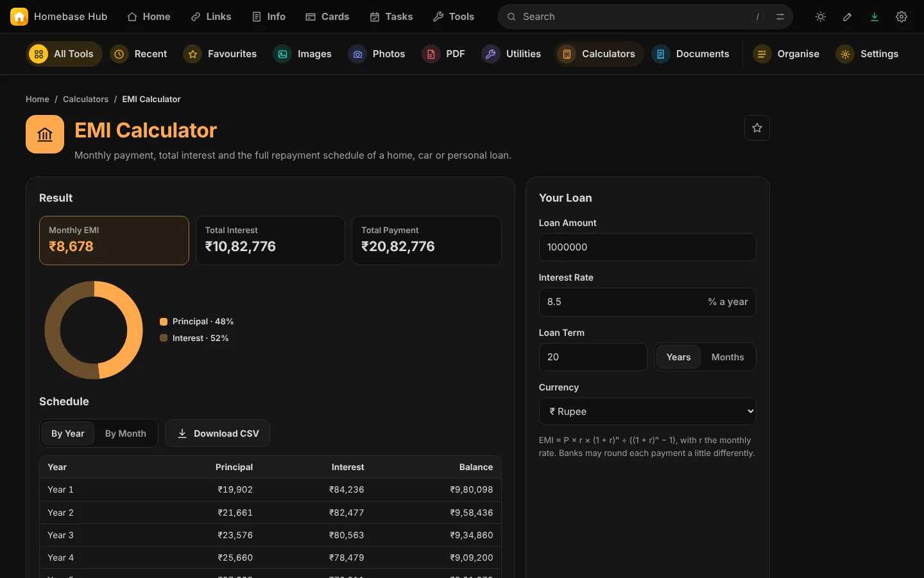Follow the Calculators breadcrumb link
Image resolution: width=924 pixels, height=578 pixels.
pyautogui.click(x=85, y=100)
